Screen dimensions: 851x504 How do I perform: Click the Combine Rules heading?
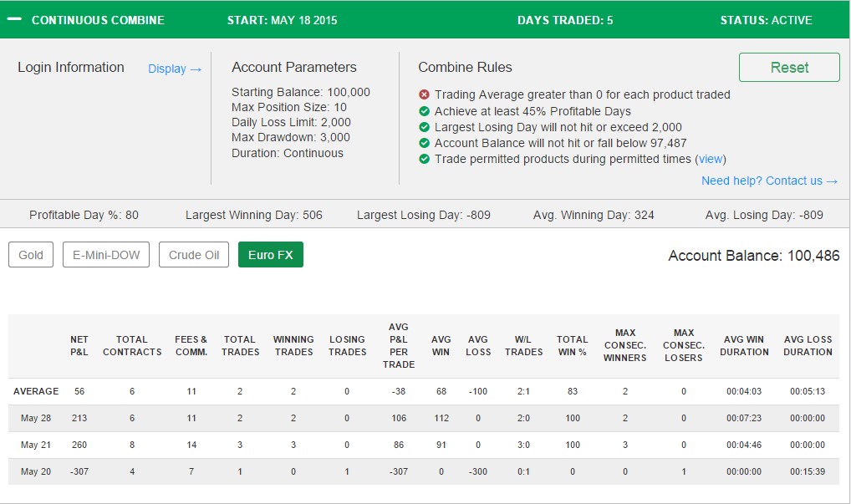point(465,67)
